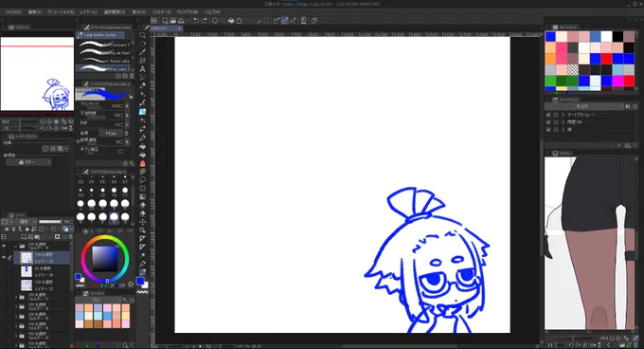Click the Clear circle icon in command bar
Viewport: 644px width, 349px height.
215,21
